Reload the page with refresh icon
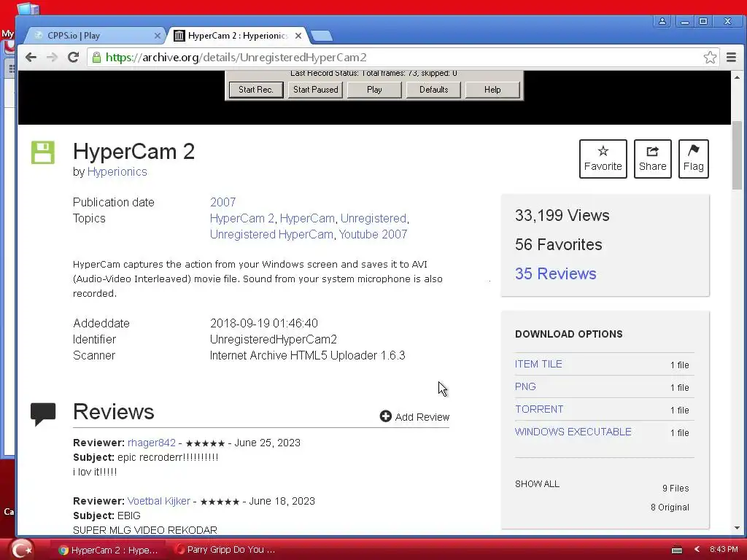This screenshot has height=560, width=747. [x=73, y=58]
